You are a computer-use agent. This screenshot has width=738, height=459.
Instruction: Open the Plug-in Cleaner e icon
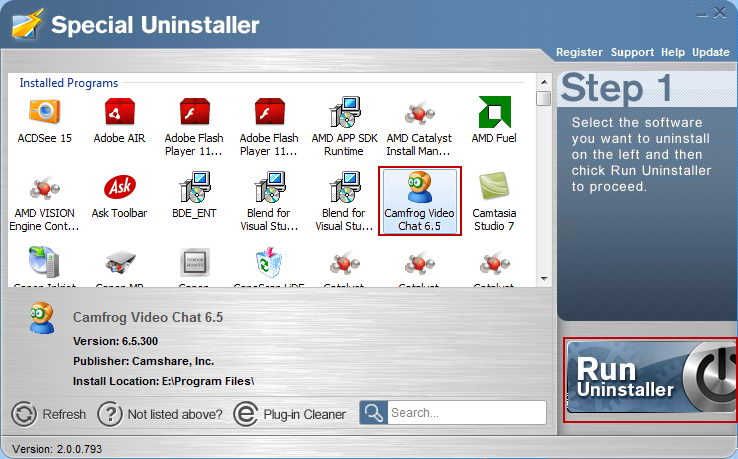(246, 414)
